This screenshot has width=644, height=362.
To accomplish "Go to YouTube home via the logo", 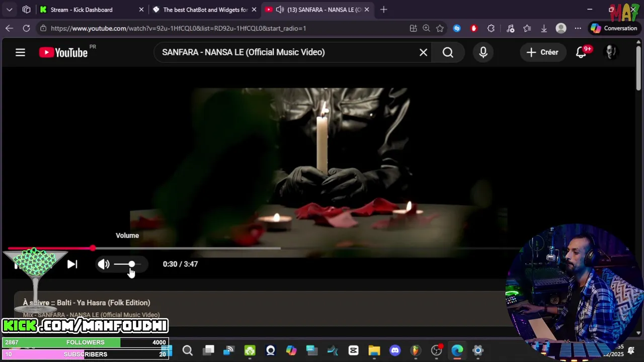I will coord(63,52).
